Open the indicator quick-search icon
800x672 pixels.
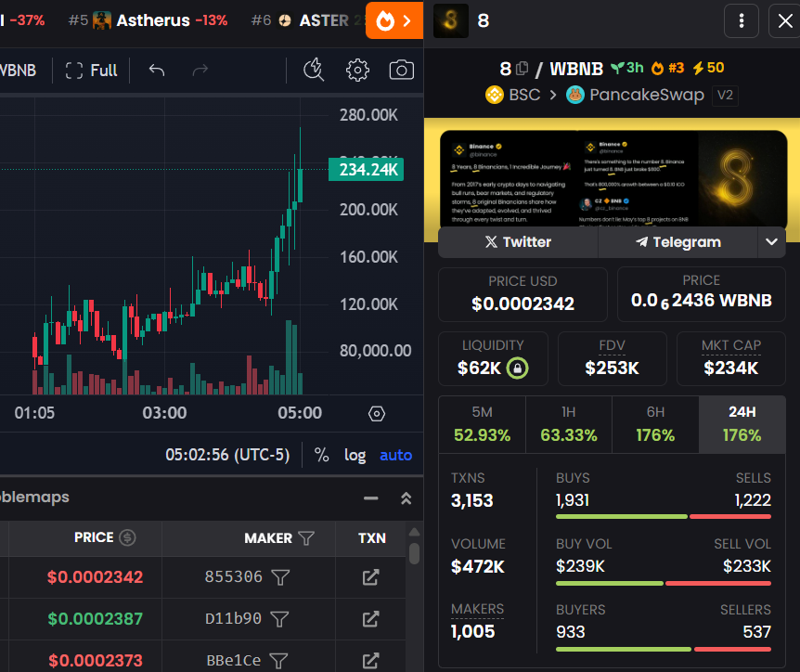coord(314,71)
